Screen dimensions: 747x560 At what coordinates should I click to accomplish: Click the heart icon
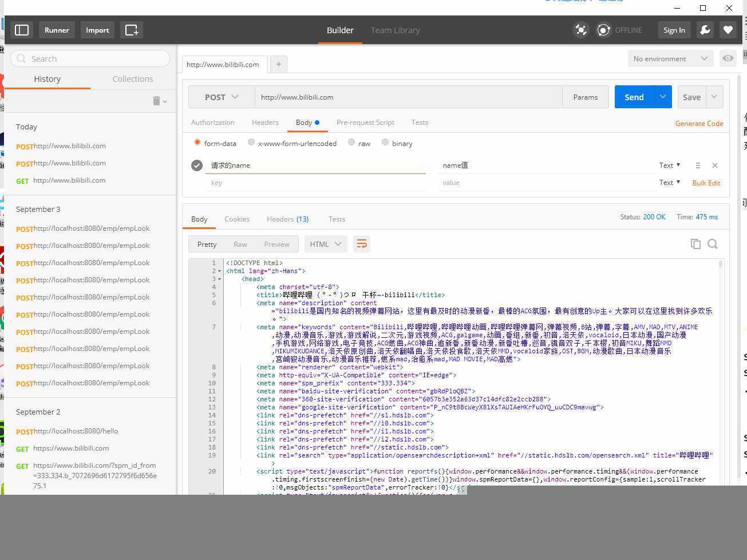(x=728, y=30)
